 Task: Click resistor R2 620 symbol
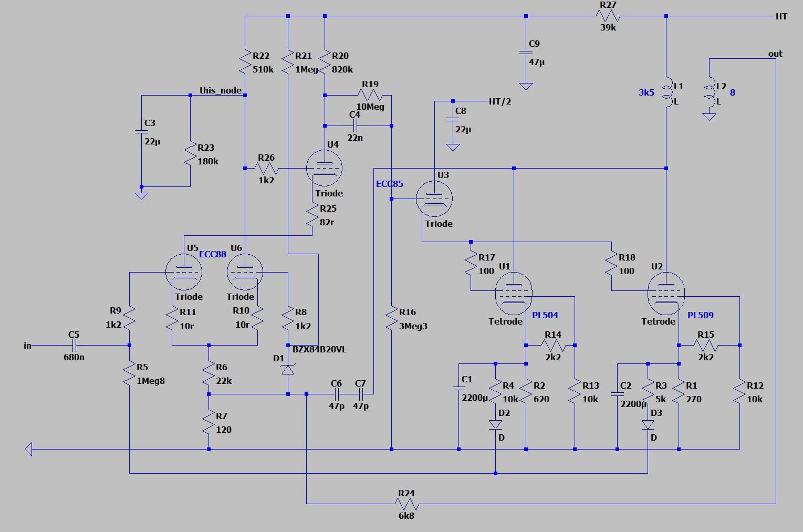click(x=526, y=392)
